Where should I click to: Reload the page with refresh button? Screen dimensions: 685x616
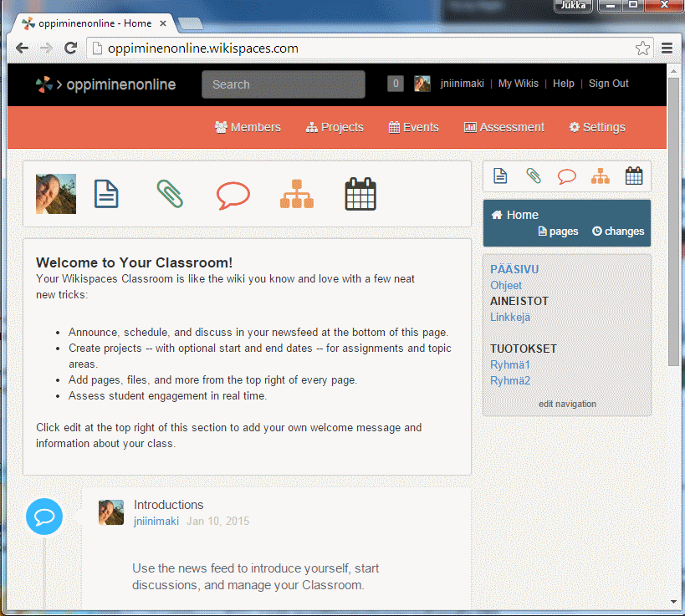[x=70, y=48]
